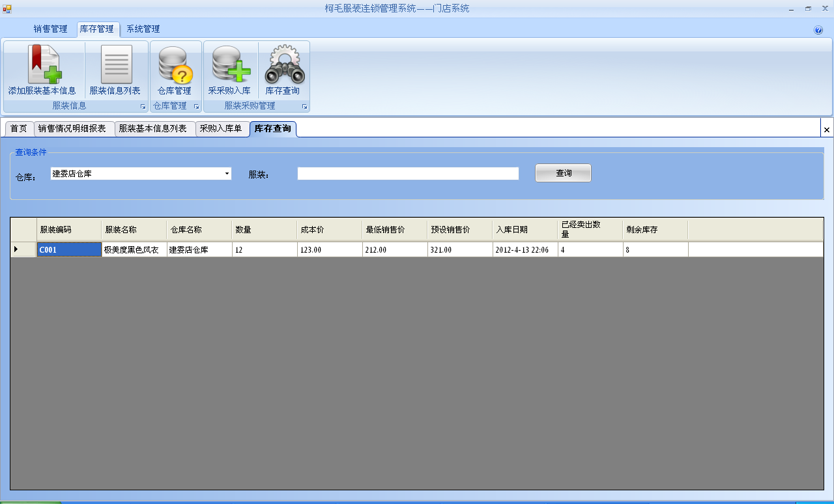Viewport: 834px width, 504px height.
Task: Minimize the application window
Action: click(791, 8)
